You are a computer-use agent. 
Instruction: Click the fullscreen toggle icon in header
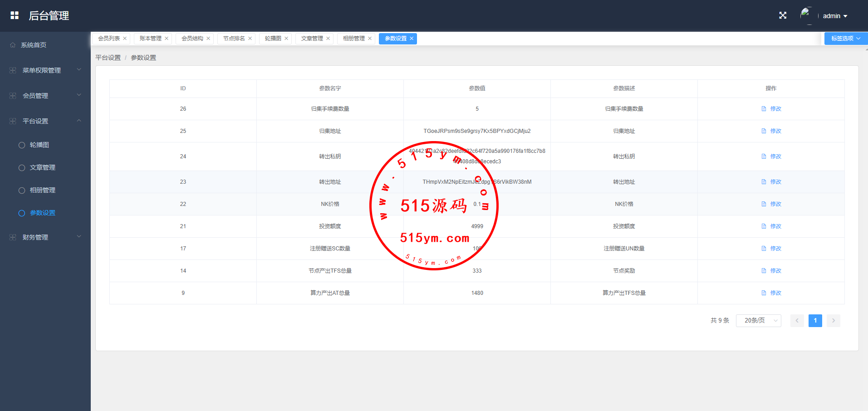783,15
